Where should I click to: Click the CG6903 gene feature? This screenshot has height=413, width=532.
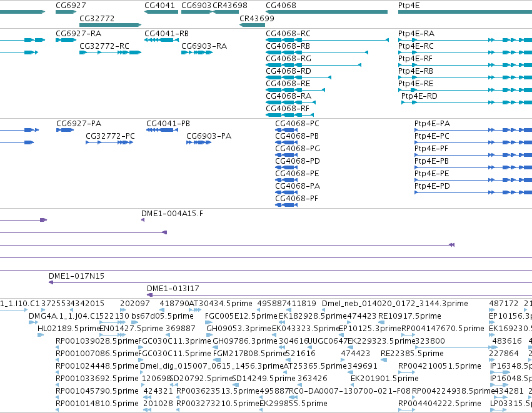(x=197, y=12)
